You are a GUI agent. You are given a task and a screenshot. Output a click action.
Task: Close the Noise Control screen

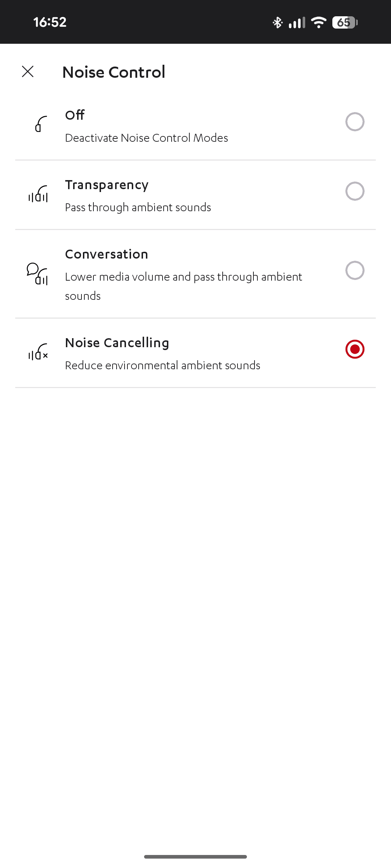click(28, 72)
